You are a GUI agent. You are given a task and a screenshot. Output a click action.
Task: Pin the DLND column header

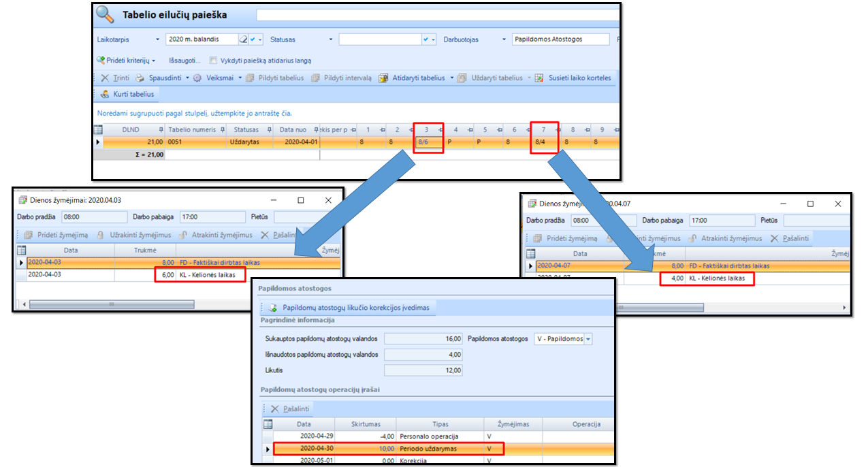[161, 129]
